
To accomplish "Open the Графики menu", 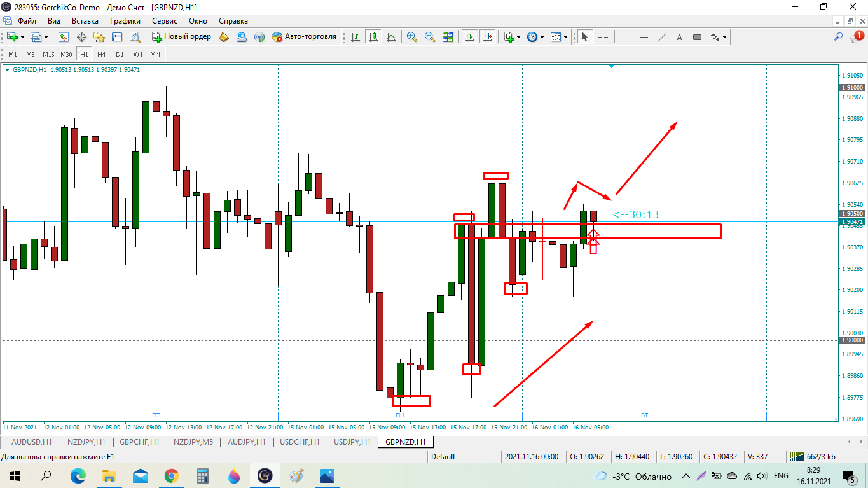I will 125,20.
